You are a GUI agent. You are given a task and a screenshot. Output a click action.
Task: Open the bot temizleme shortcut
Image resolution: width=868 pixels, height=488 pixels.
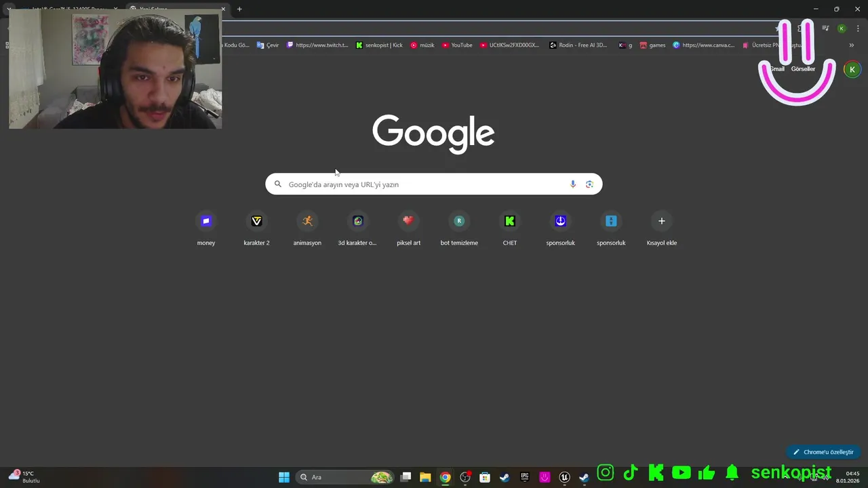coord(459,229)
